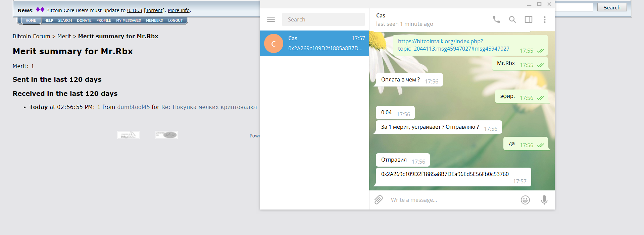644x235 pixels.
Task: Open the Telegram hamburger menu
Action: click(271, 19)
